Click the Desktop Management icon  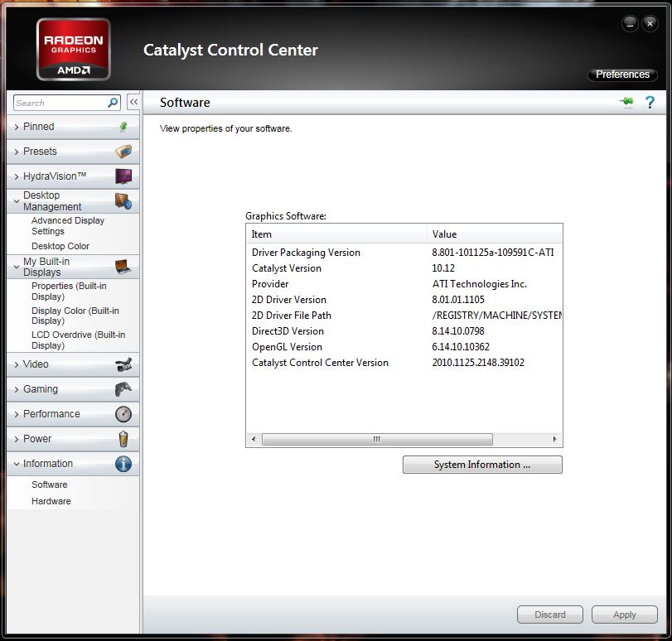[123, 201]
